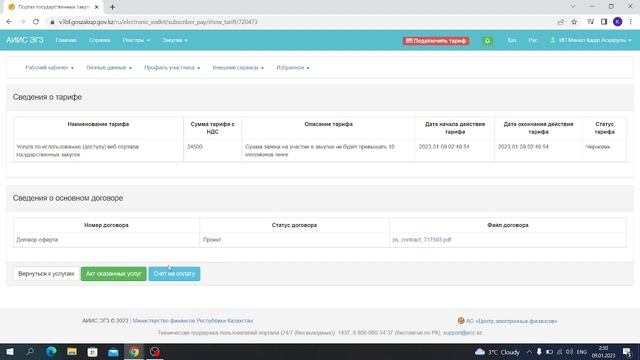Viewport: 640px width, 360px height.
Task: Switch language to Қаз
Action: 511,40
